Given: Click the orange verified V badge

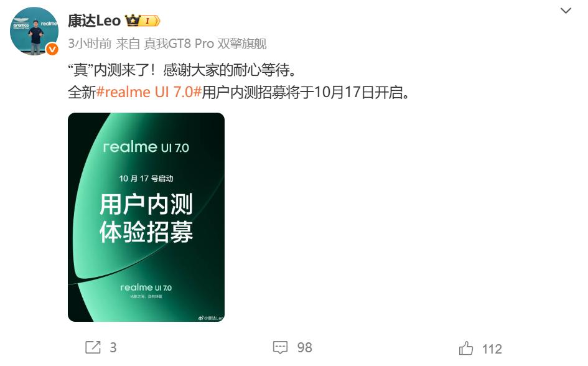Looking at the screenshot, I should coord(52,49).
